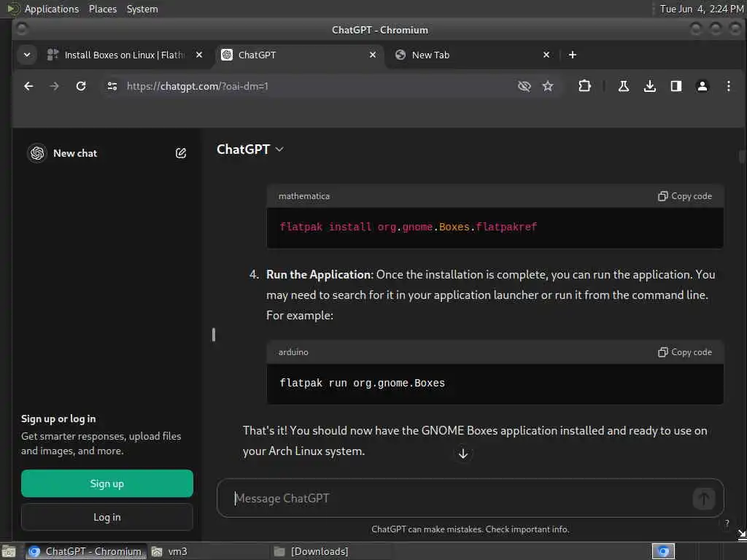Switch to vm3 window in taskbar
The width and height of the screenshot is (747, 560).
[208, 552]
